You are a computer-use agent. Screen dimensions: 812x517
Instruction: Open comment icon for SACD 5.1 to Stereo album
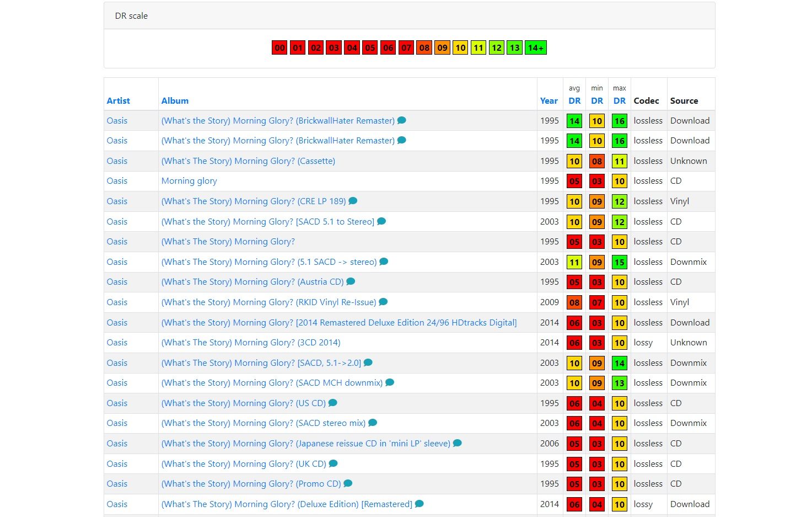381,221
